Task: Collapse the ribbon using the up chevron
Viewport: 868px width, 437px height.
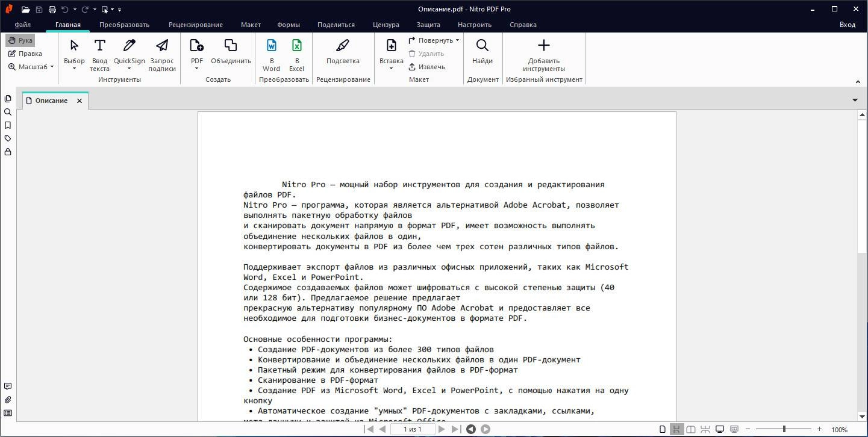Action: (x=858, y=81)
